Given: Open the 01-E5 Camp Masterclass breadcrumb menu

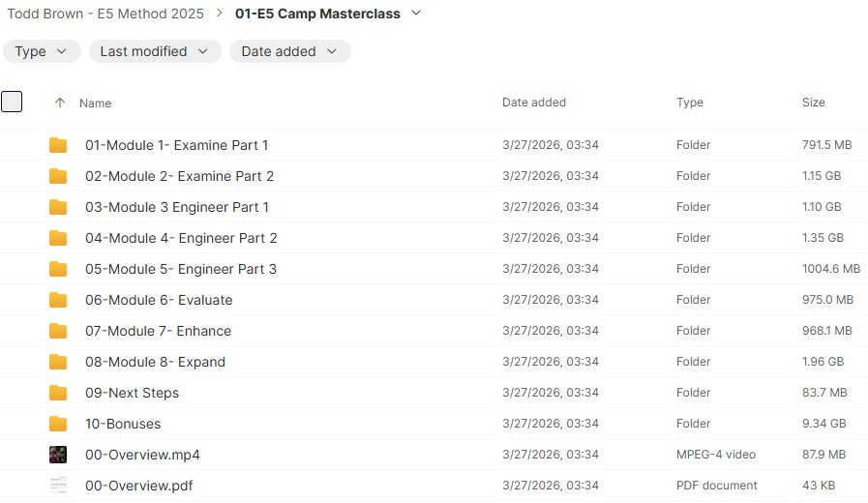Looking at the screenshot, I should point(416,14).
